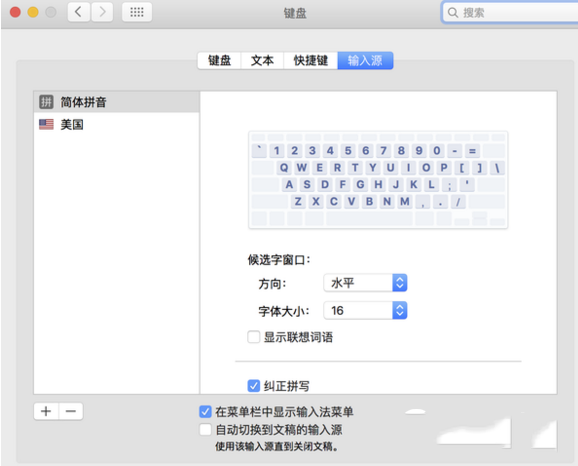
Task: Open the 方向 dropdown showing 水平
Action: [365, 283]
